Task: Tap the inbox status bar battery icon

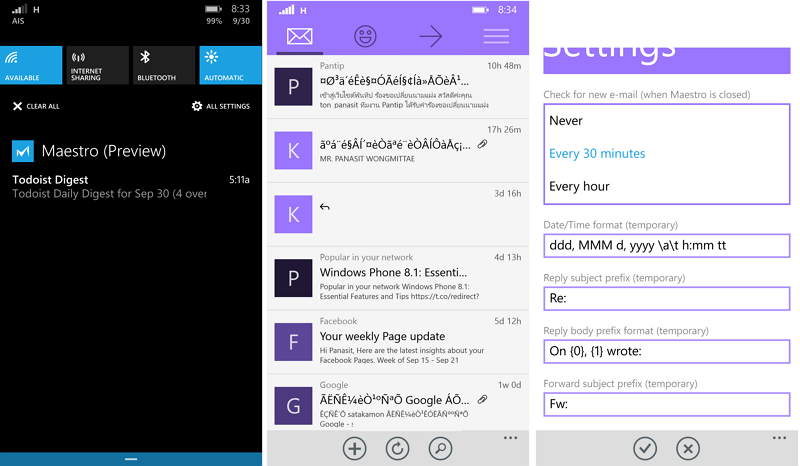Action: 480,10
